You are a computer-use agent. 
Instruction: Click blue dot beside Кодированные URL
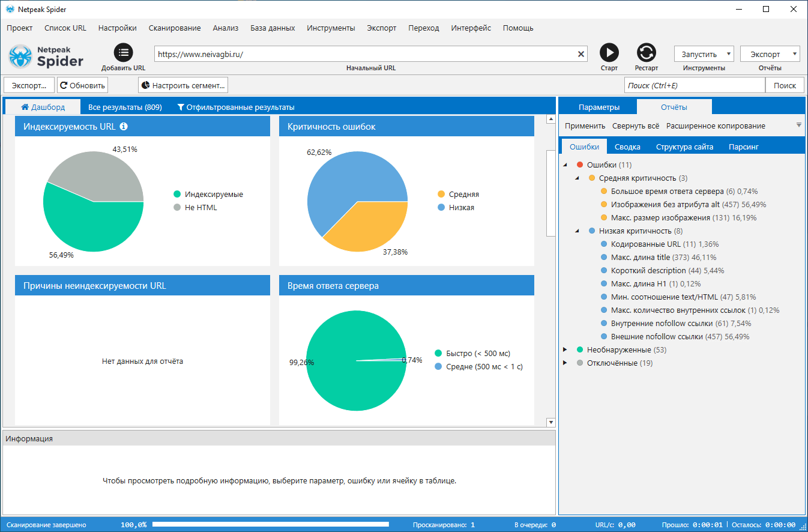(x=604, y=244)
